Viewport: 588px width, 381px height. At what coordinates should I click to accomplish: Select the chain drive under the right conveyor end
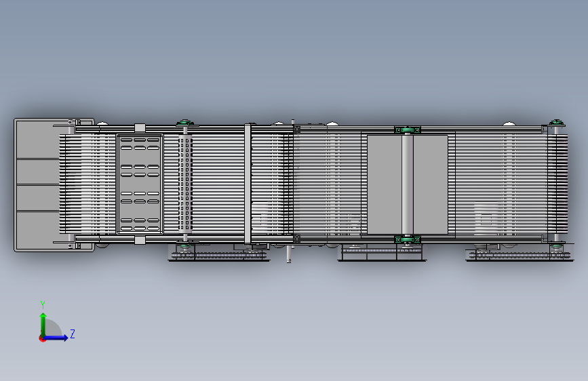pos(520,256)
